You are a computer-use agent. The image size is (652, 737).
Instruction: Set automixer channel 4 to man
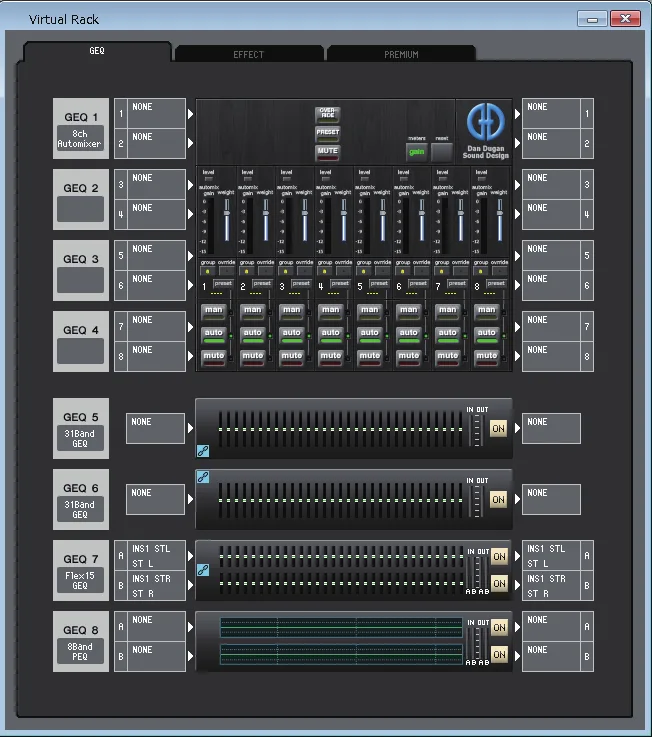pyautogui.click(x=330, y=311)
